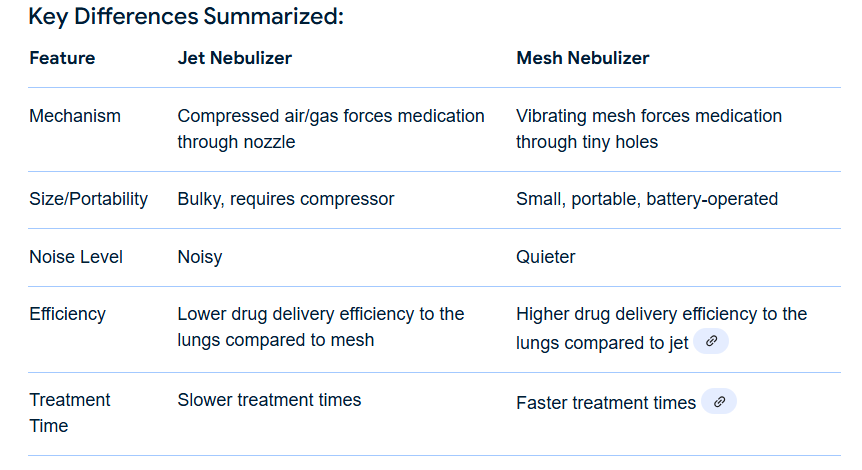Screen dimensions: 862x470
Task: Click the "Mesh Nebulizer" column header
Action: click(x=582, y=58)
